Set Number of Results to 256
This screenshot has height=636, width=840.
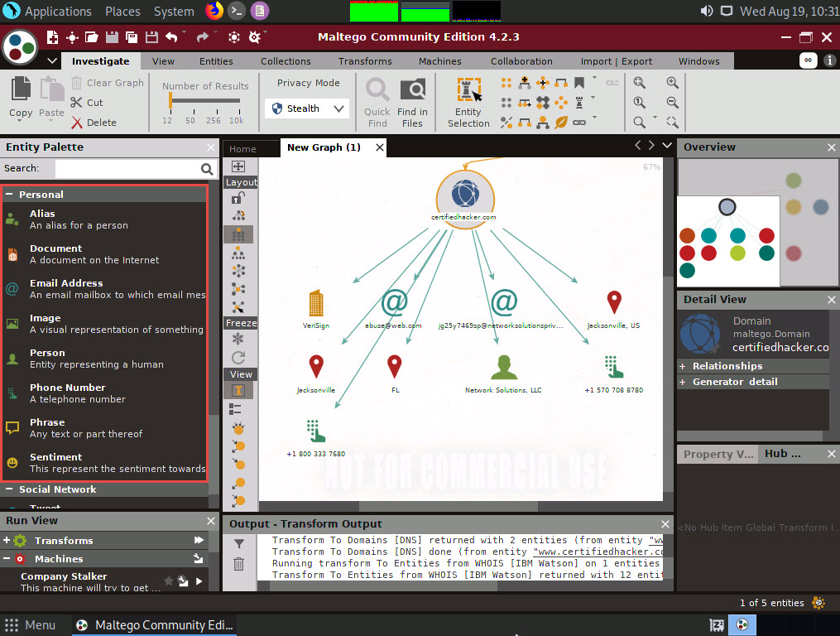coord(214,121)
